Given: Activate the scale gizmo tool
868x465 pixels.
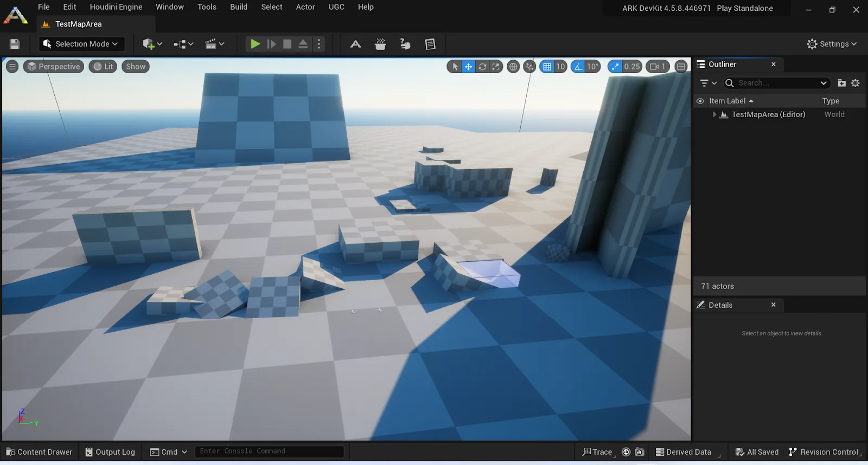Looking at the screenshot, I should pos(496,67).
